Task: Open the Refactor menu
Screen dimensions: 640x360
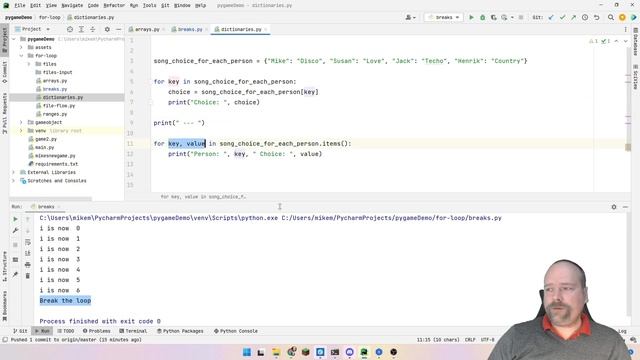Action: pos(114,6)
